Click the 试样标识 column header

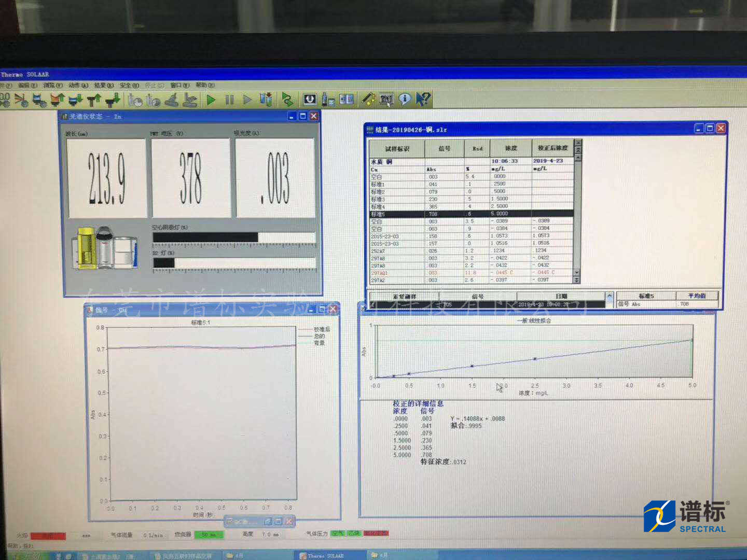click(x=397, y=149)
